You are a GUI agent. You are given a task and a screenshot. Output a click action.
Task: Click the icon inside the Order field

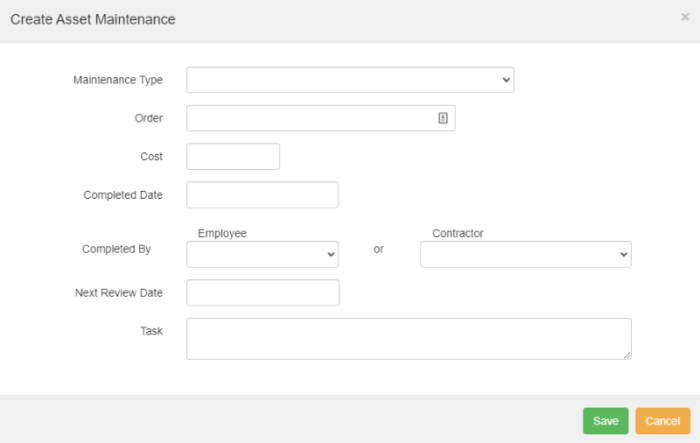tap(443, 118)
